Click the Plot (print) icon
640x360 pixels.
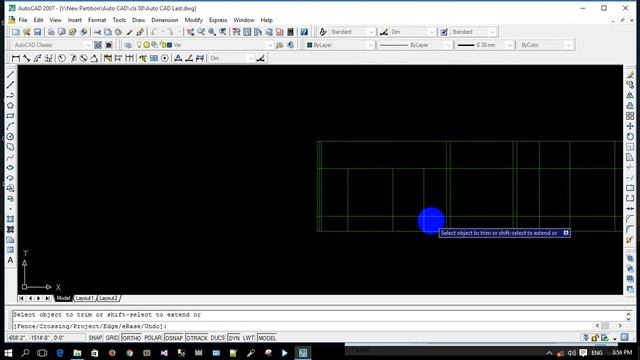point(51,32)
